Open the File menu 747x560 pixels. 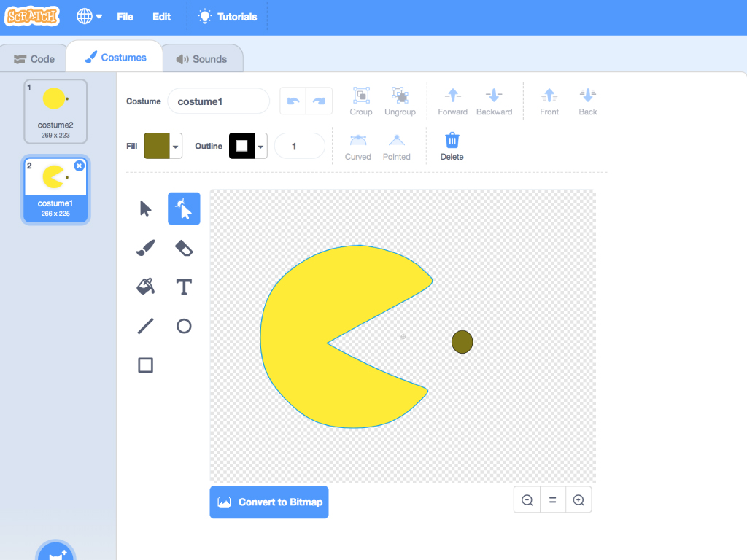(125, 17)
